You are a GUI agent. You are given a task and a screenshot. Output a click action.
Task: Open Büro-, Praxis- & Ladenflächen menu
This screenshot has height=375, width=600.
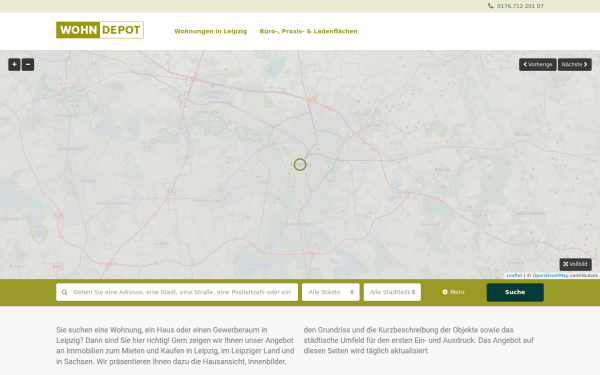[308, 31]
